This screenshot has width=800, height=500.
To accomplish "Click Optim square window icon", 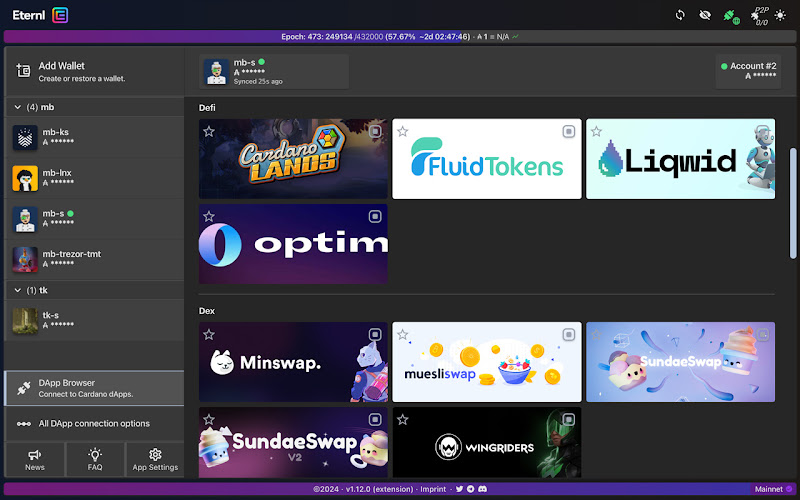I will point(375,216).
